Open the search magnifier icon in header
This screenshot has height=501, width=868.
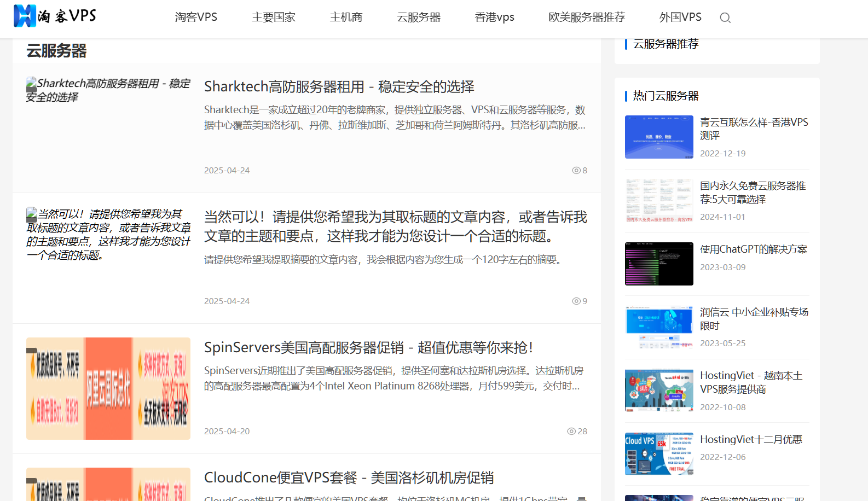click(725, 18)
